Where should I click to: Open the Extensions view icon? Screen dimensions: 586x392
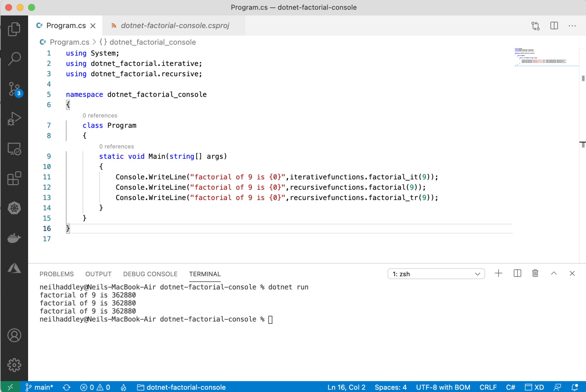click(x=14, y=178)
